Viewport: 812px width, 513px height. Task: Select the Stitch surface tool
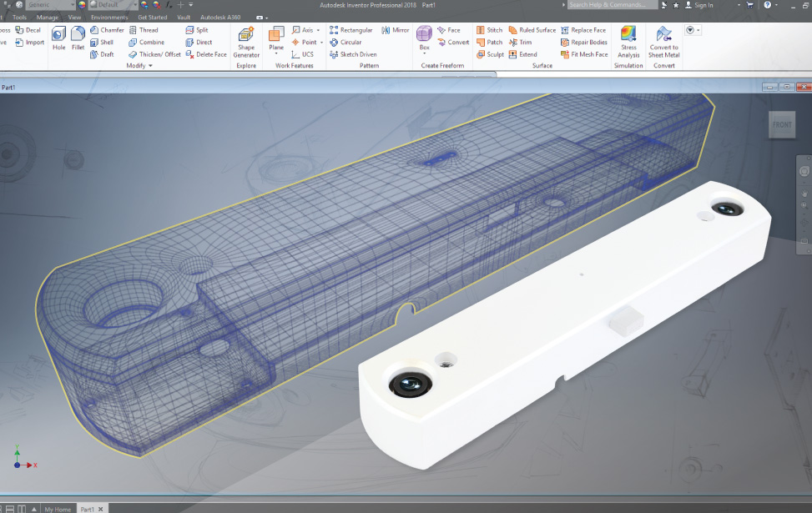489,30
